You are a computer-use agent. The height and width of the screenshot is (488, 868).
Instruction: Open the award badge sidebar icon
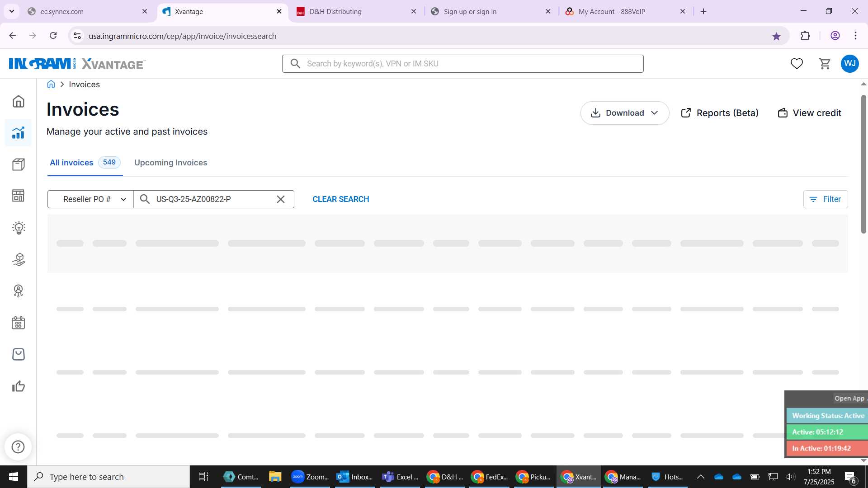point(18,291)
